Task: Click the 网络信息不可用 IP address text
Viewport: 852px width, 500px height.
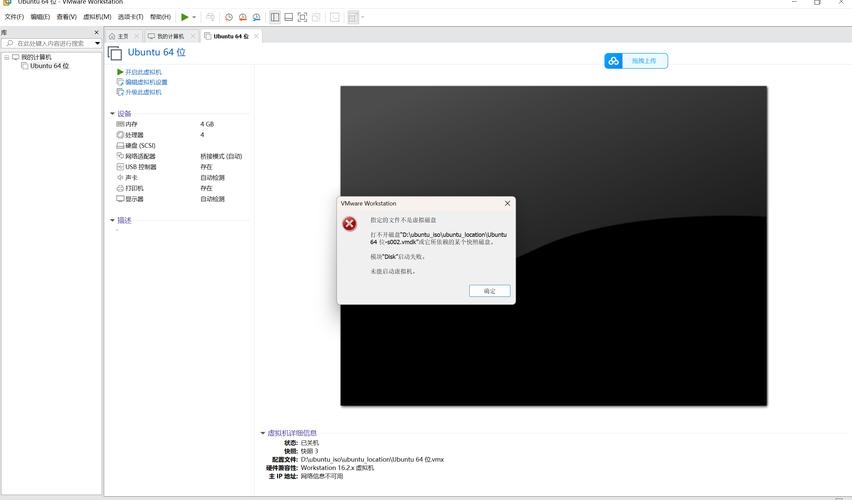Action: point(322,476)
